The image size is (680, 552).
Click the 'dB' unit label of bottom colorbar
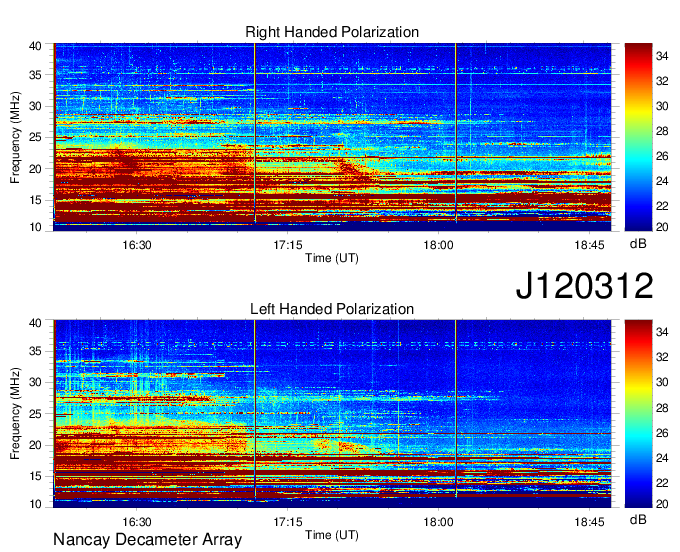[638, 520]
